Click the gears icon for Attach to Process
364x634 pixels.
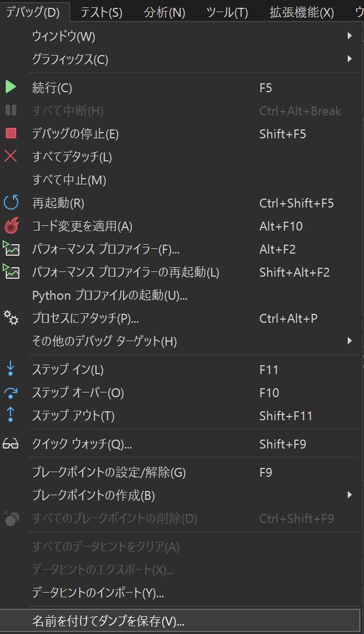tap(11, 318)
